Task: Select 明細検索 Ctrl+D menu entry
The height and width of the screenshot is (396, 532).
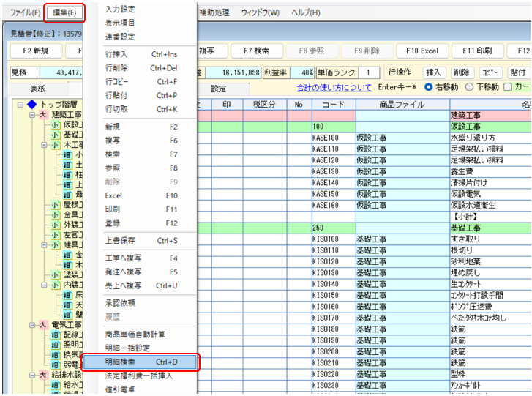Action: click(x=141, y=362)
